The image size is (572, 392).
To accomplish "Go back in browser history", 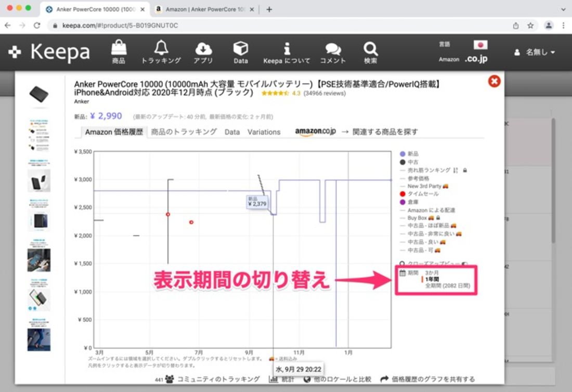I will click(8, 25).
